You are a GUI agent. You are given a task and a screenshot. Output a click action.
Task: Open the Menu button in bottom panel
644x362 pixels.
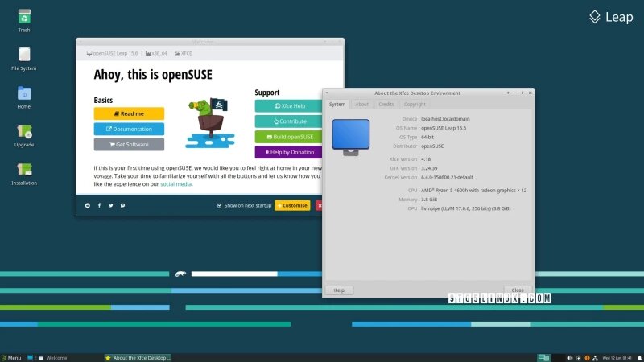[11, 358]
